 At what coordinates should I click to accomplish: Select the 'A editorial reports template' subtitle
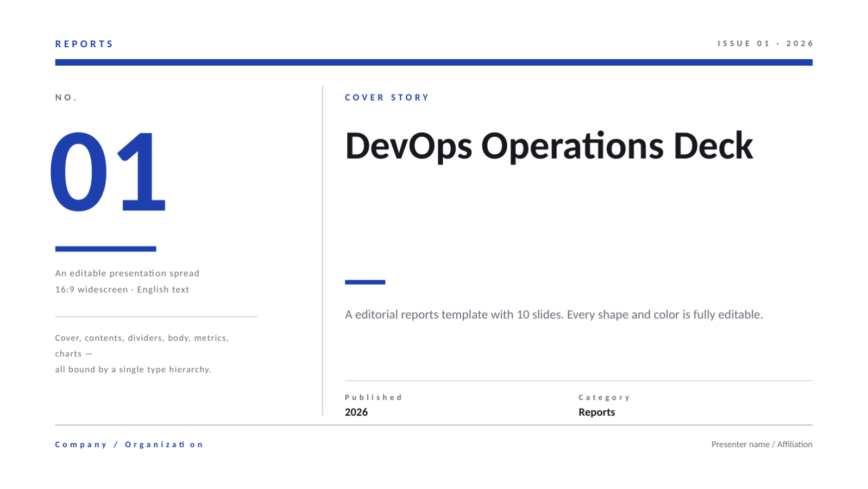[554, 315]
